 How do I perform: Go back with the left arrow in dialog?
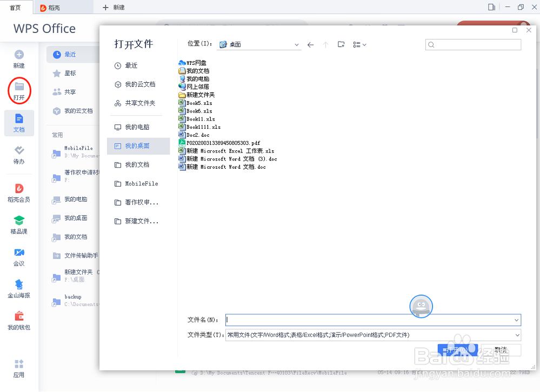click(311, 45)
